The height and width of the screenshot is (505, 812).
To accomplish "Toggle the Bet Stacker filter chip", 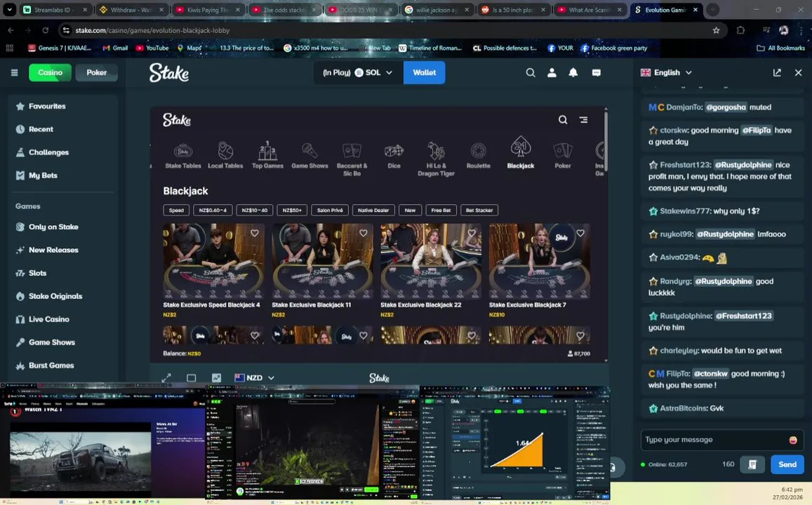I will (x=479, y=210).
